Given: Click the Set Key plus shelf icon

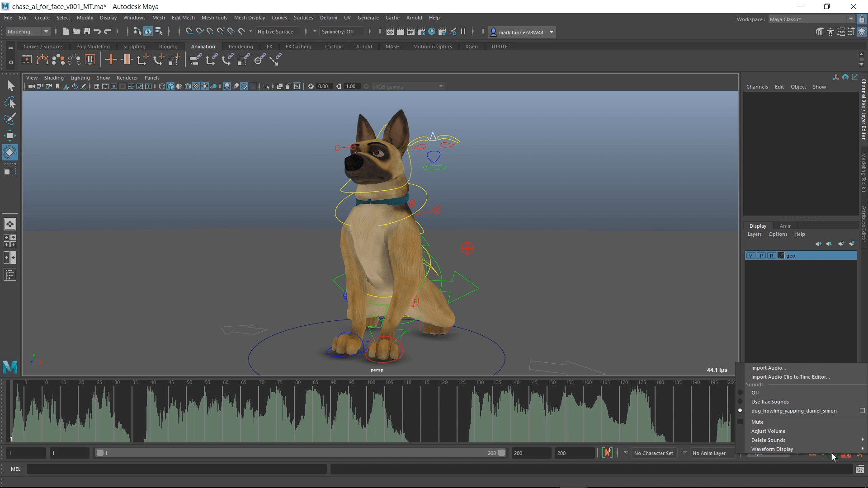Looking at the screenshot, I should pyautogui.click(x=111, y=60).
